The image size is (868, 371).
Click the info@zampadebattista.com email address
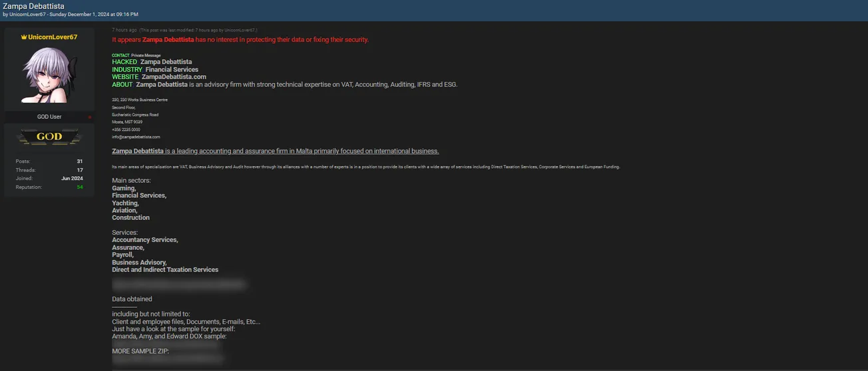136,137
